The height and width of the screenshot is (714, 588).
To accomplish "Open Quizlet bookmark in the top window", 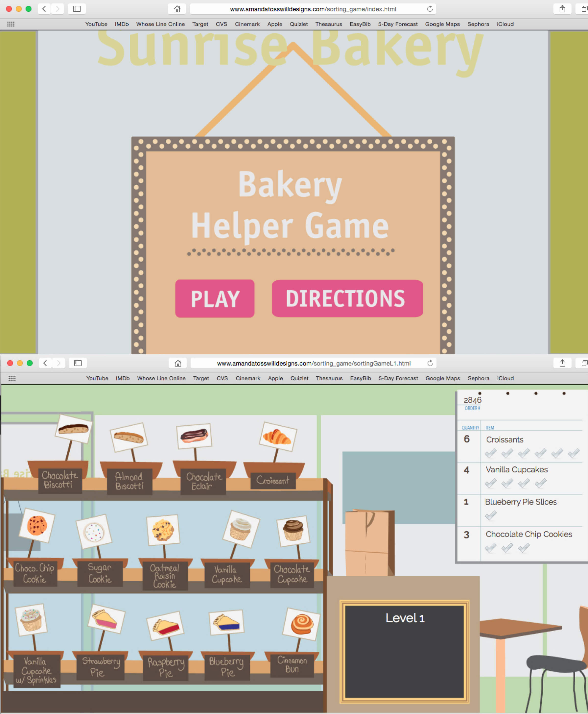I will (x=299, y=24).
